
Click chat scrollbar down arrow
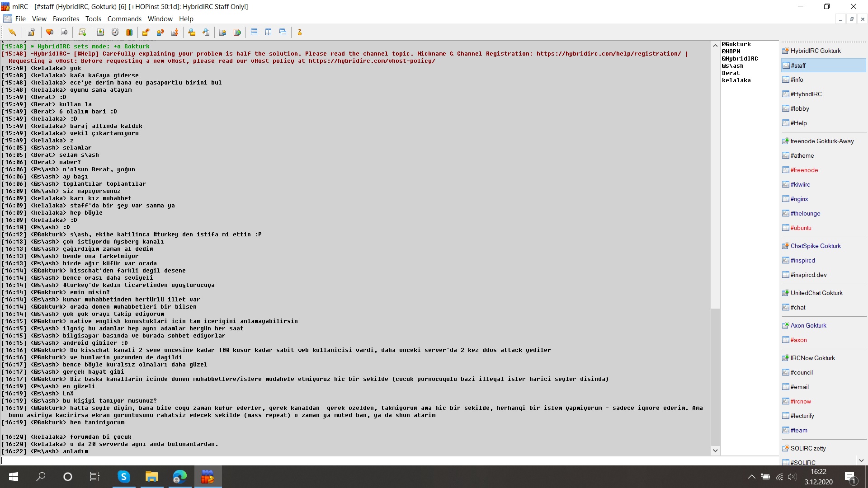pos(715,450)
